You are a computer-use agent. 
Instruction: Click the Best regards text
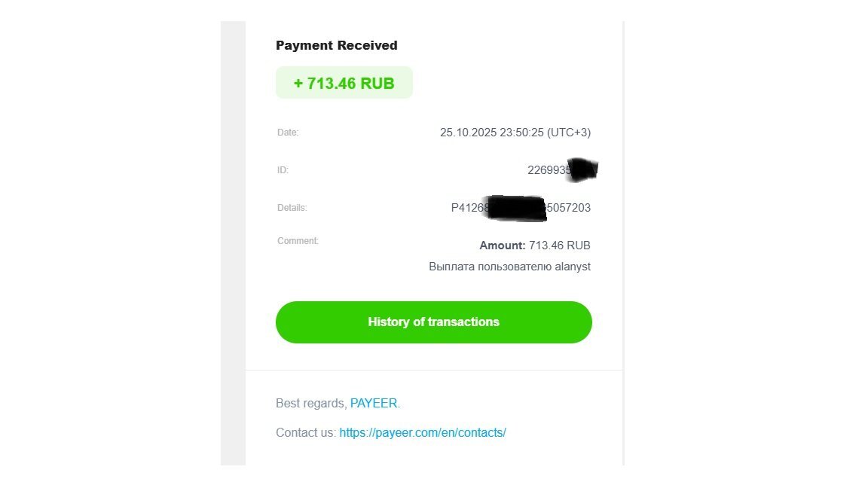[x=310, y=404]
